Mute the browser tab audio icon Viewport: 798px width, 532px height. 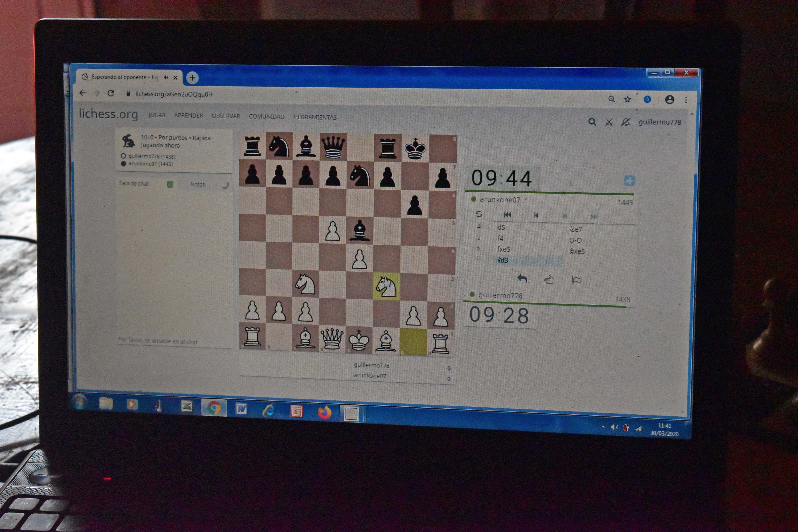click(x=166, y=77)
